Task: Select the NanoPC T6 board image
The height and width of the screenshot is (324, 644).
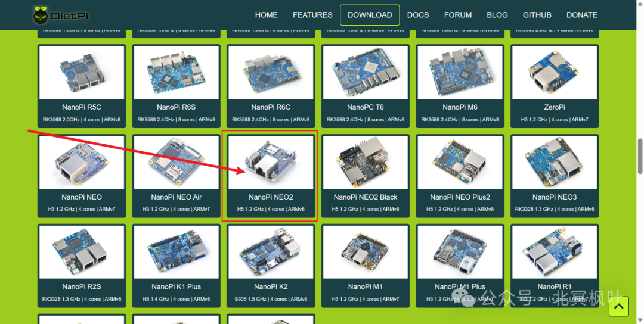Action: tap(366, 72)
